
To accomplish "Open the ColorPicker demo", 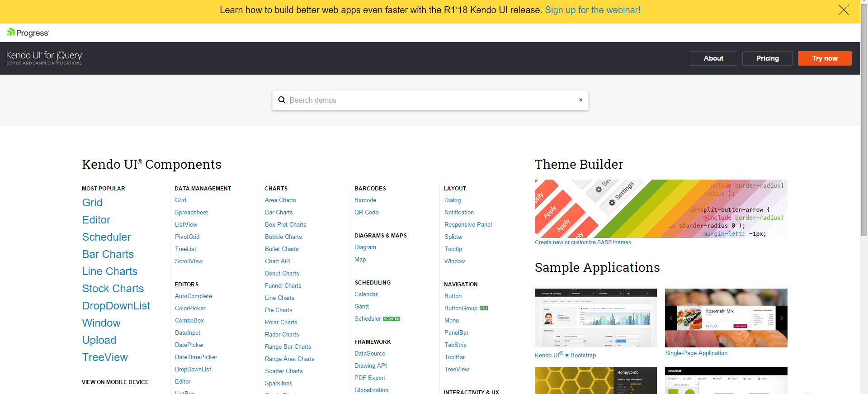I will point(190,308).
